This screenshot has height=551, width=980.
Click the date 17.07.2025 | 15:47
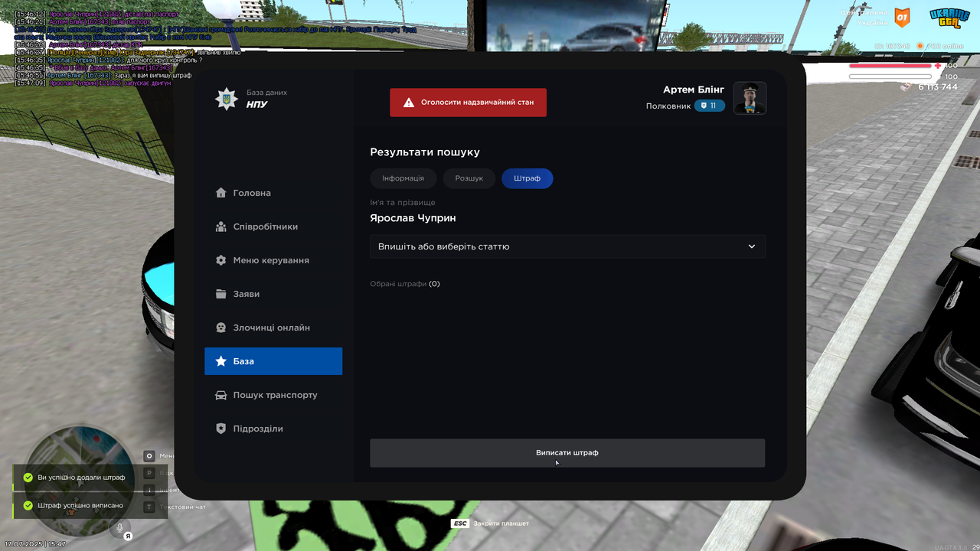tap(35, 544)
